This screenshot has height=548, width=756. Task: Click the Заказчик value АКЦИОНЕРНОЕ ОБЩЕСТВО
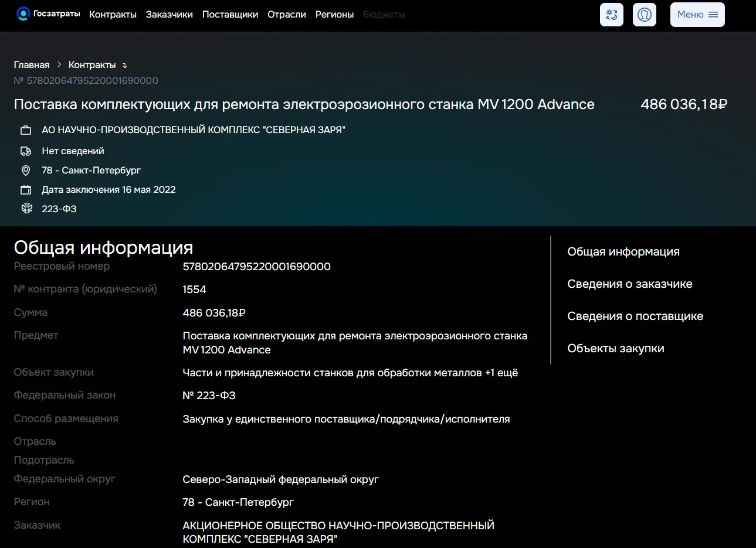pos(338,532)
